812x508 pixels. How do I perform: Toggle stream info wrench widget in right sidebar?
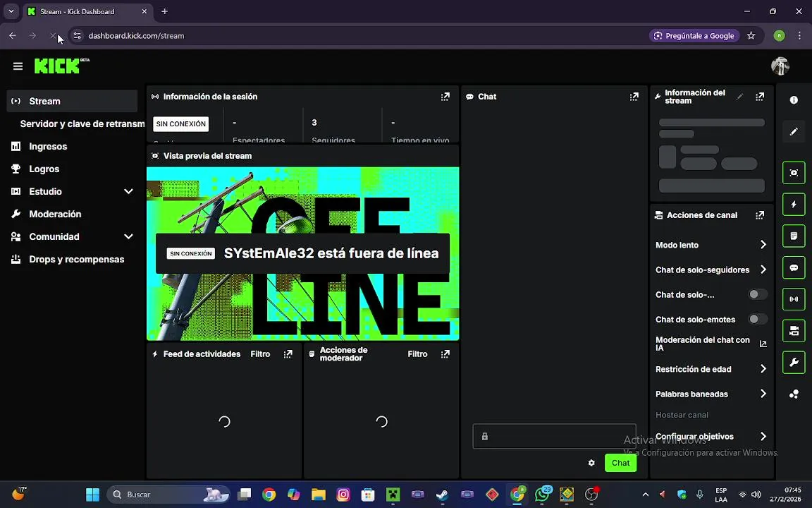pyautogui.click(x=794, y=363)
